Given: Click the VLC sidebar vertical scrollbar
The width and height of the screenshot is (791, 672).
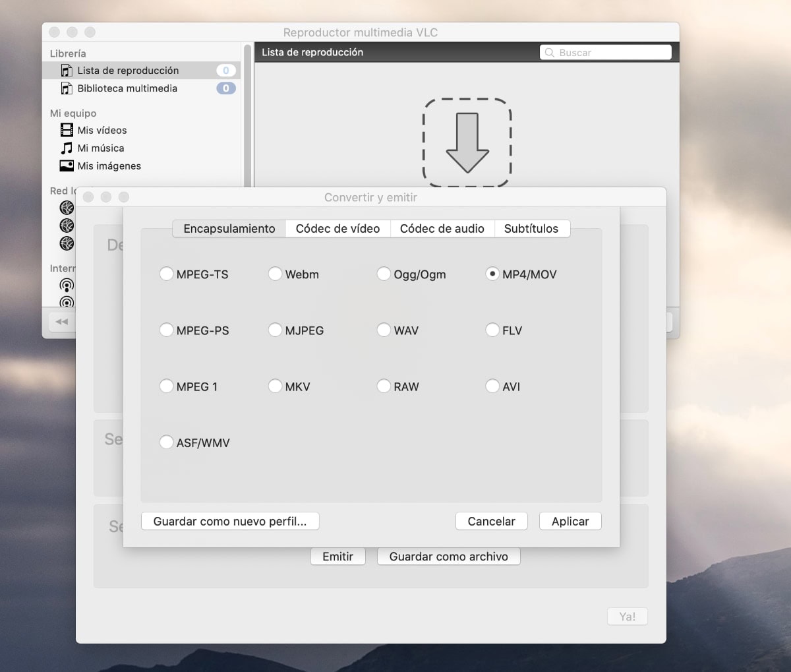Looking at the screenshot, I should point(248,115).
